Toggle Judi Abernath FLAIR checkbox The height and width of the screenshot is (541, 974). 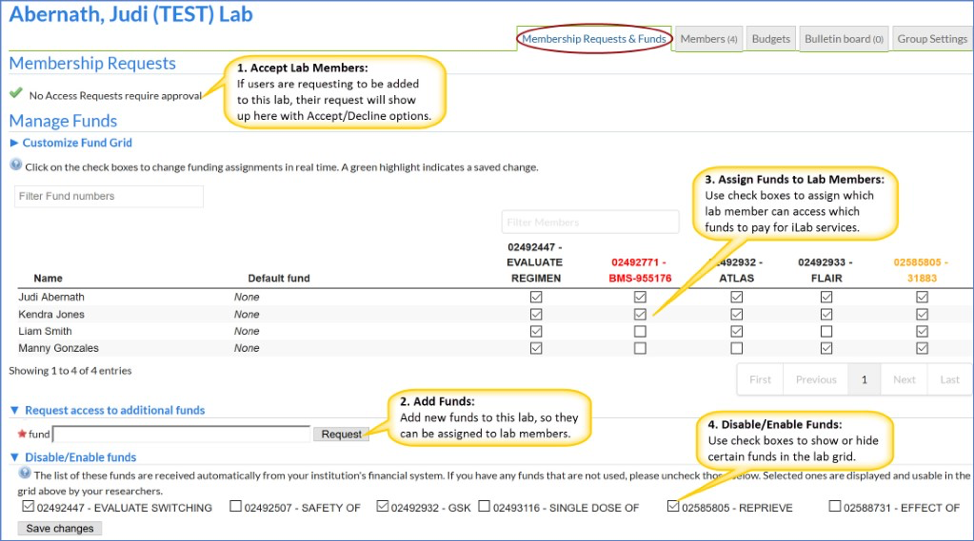tap(826, 298)
